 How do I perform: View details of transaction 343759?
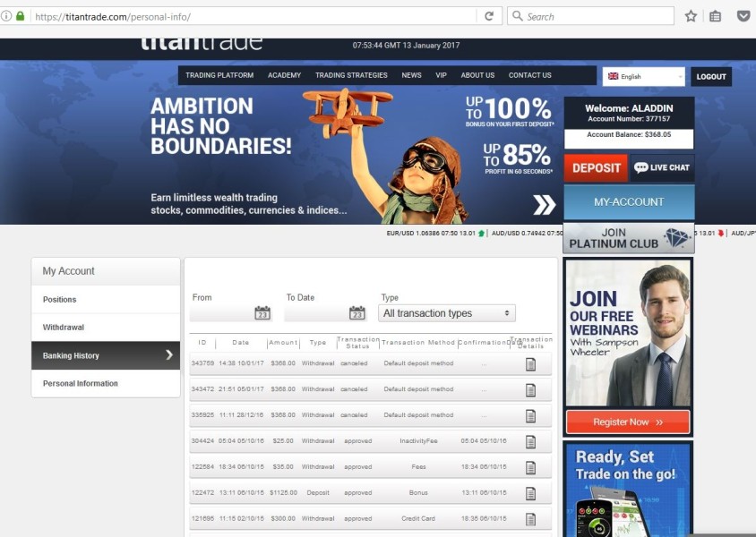point(530,364)
